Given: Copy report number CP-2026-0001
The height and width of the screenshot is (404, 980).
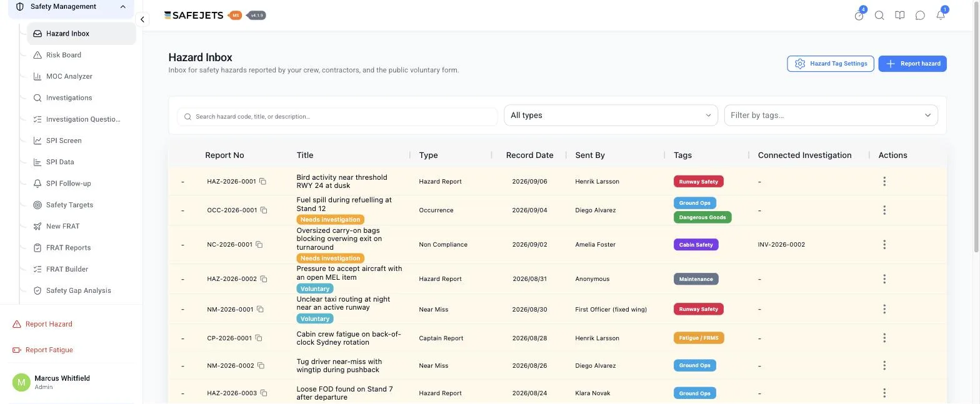Looking at the screenshot, I should tap(258, 338).
